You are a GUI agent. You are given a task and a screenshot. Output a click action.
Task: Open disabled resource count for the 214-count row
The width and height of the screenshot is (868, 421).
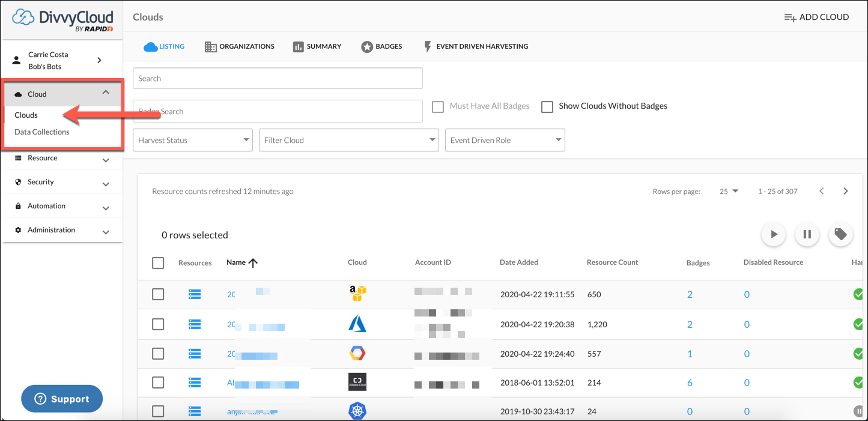point(747,383)
